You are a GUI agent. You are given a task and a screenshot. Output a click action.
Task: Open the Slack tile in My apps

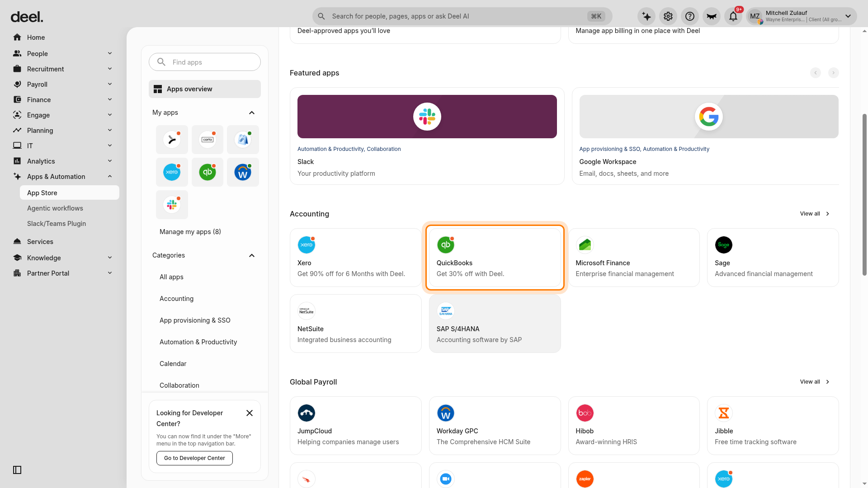[172, 205]
